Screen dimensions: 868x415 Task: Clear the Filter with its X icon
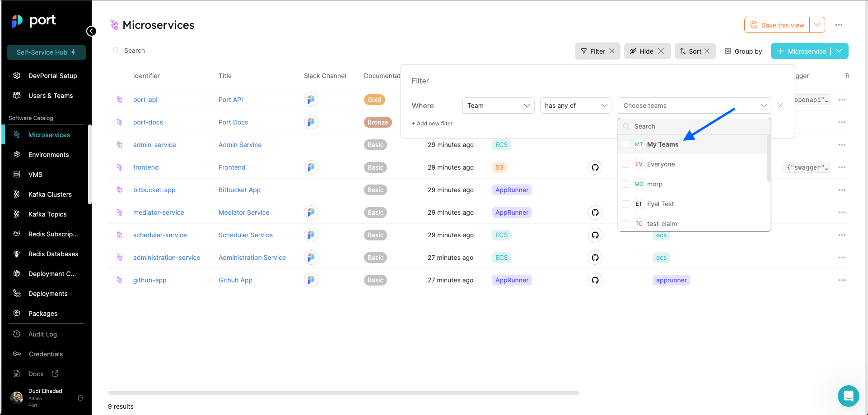[612, 51]
